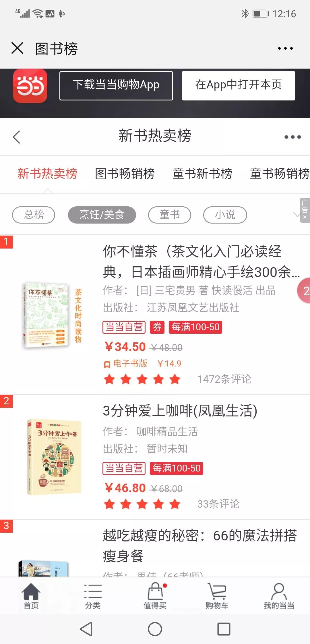Select the 总榜 category filter
The image size is (310, 644).
34,215
